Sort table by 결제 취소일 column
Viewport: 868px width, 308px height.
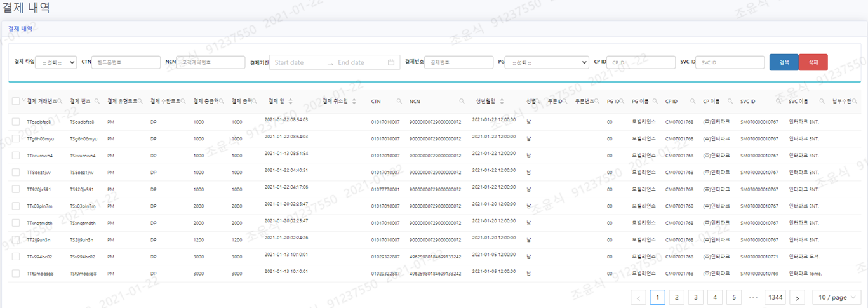click(354, 101)
